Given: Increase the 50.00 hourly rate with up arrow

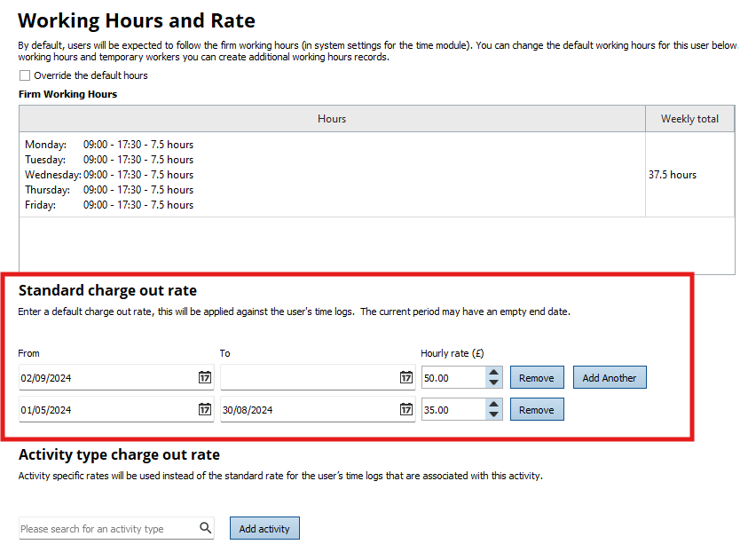Looking at the screenshot, I should [x=493, y=373].
